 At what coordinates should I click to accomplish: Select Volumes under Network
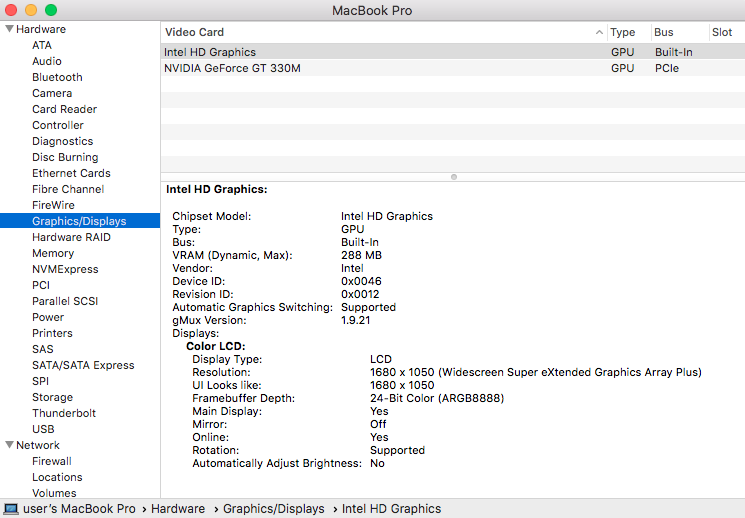(x=54, y=493)
